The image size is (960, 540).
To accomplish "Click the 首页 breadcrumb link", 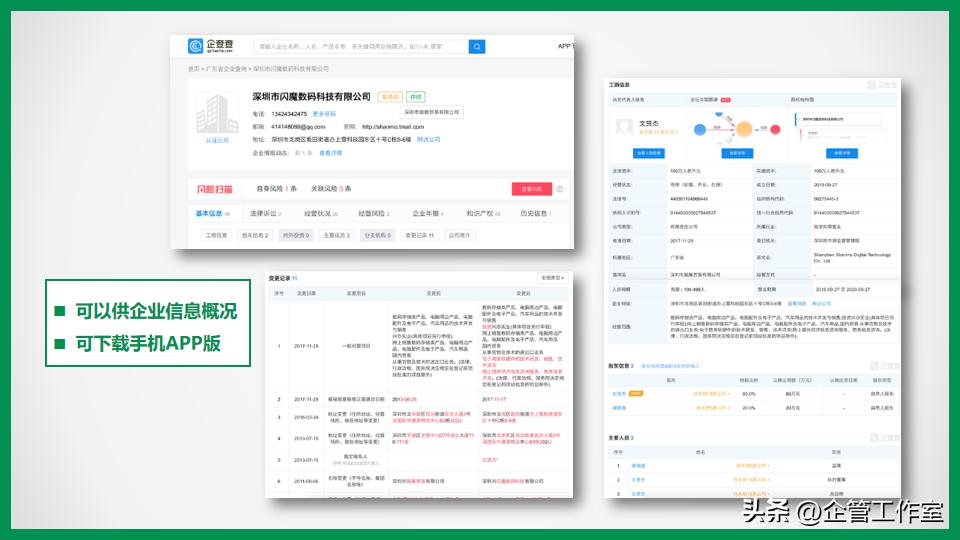I will click(193, 69).
